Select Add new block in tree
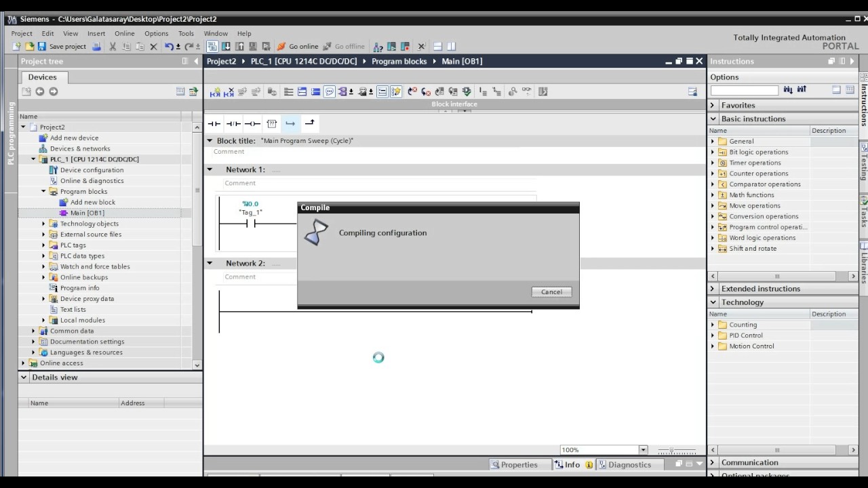This screenshot has height=488, width=868. pos(92,202)
